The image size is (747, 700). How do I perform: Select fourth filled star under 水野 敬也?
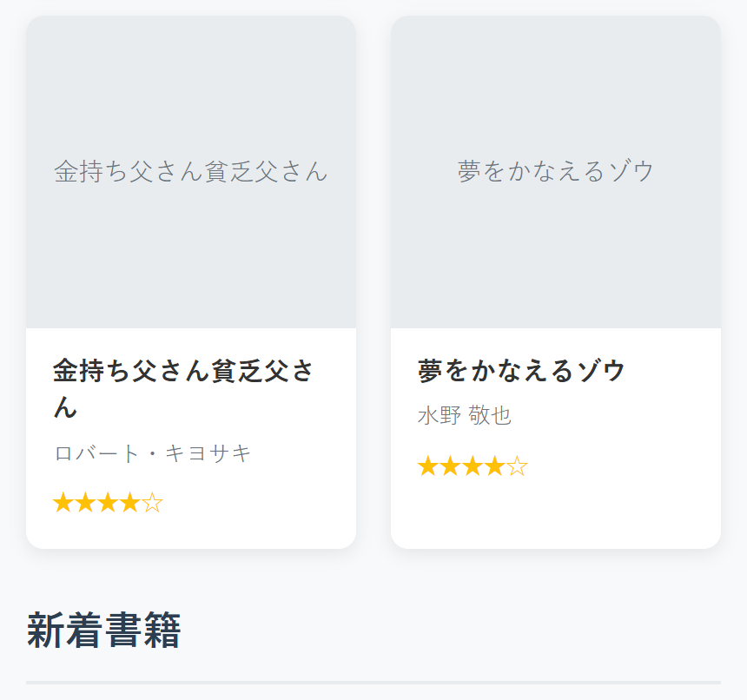pos(495,466)
